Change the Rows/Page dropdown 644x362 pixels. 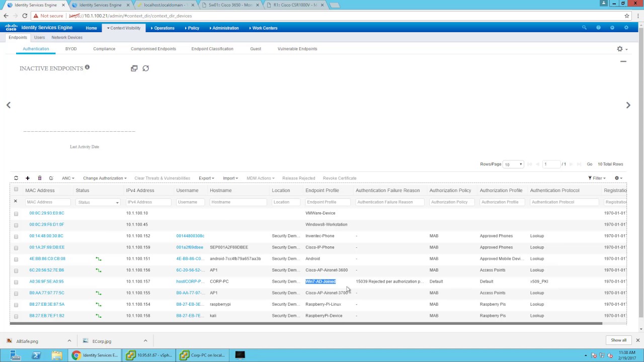click(x=514, y=164)
